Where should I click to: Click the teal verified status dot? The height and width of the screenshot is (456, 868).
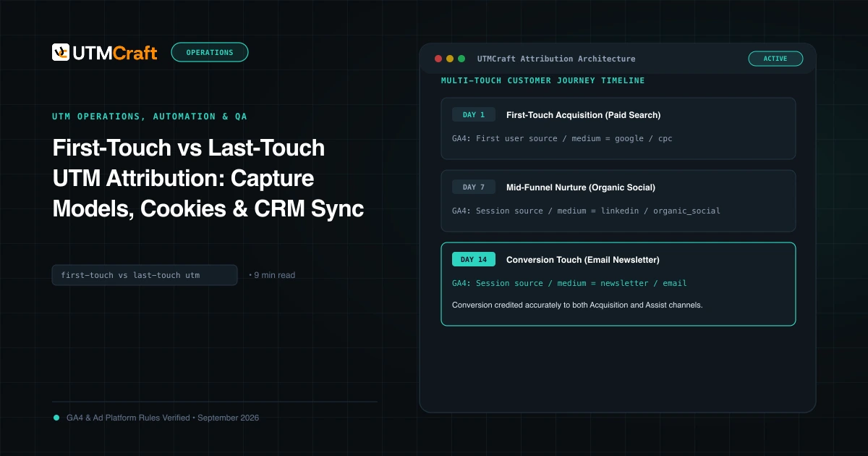[x=56, y=418]
